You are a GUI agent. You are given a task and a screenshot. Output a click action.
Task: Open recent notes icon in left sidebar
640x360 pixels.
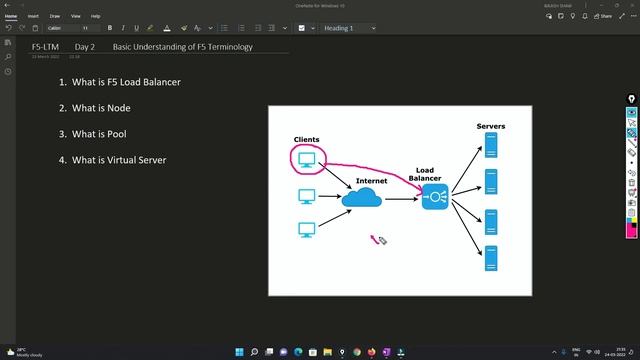pos(8,71)
